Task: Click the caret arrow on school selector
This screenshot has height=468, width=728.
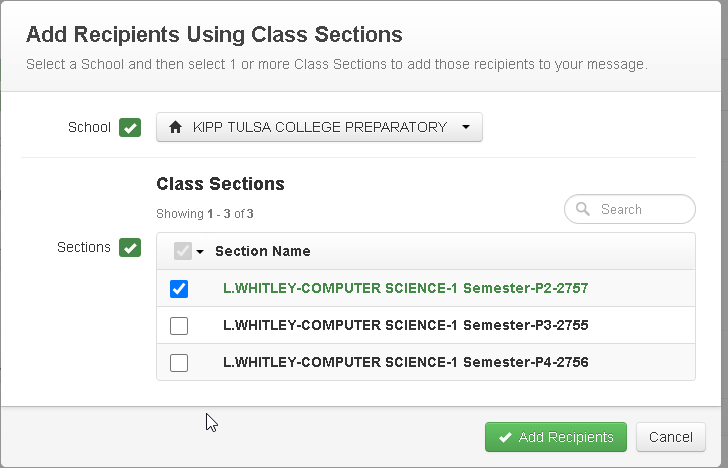Action: (466, 128)
